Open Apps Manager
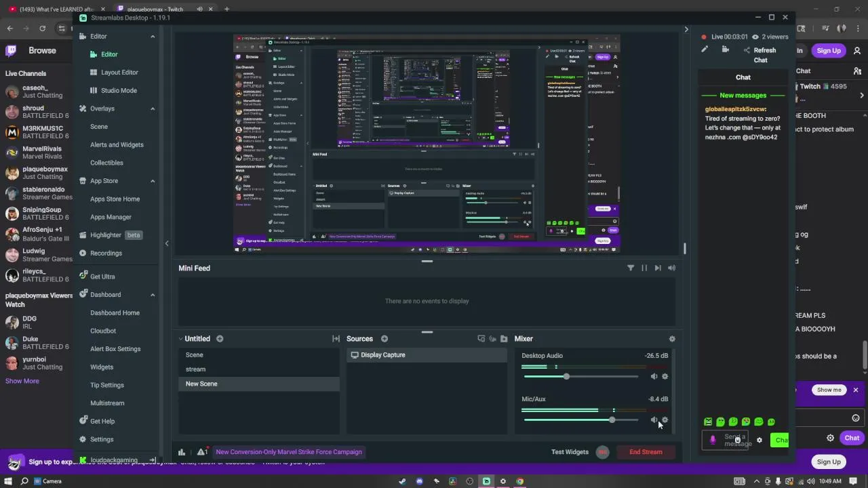Image resolution: width=868 pixels, height=488 pixels. (x=111, y=217)
